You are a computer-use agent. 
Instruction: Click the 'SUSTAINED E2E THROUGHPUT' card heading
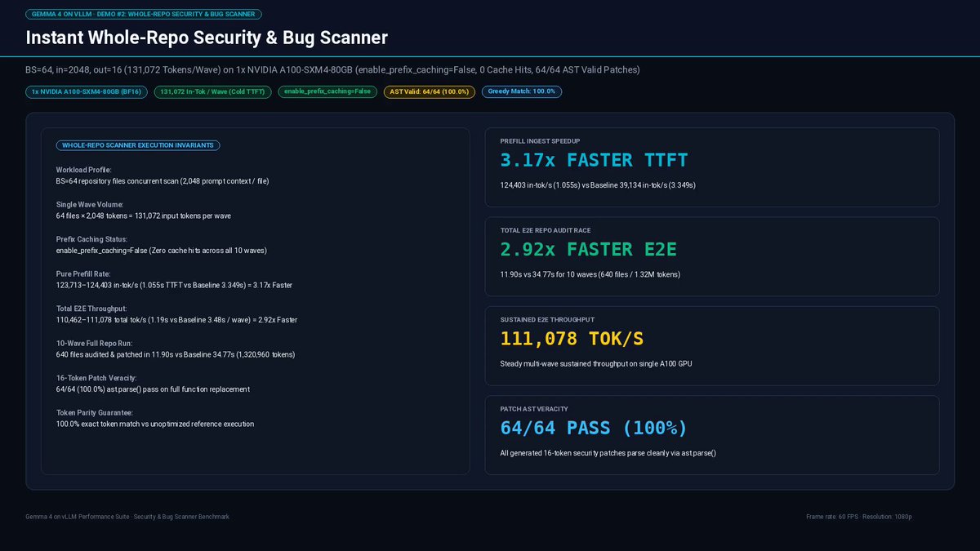tap(547, 319)
